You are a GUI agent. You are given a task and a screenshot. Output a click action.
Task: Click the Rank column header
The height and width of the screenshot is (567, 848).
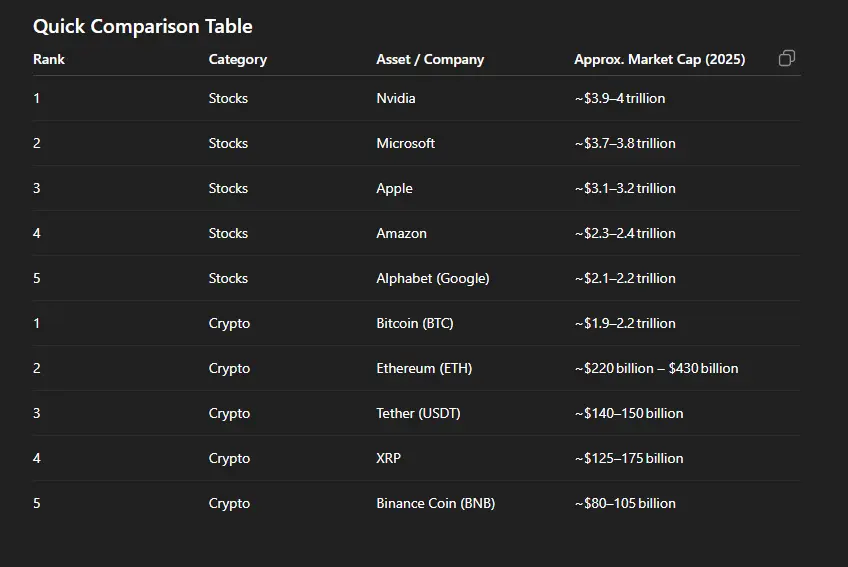click(49, 60)
